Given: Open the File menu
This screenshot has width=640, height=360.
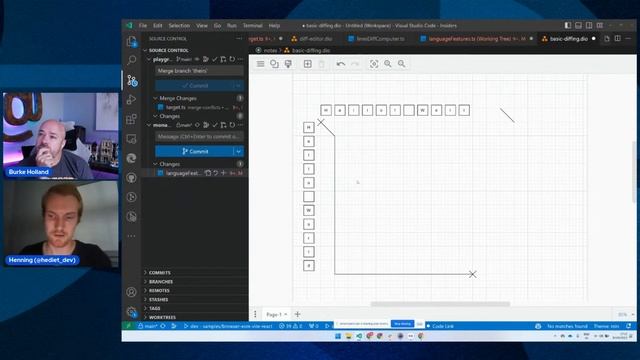Looking at the screenshot, I should click(143, 25).
